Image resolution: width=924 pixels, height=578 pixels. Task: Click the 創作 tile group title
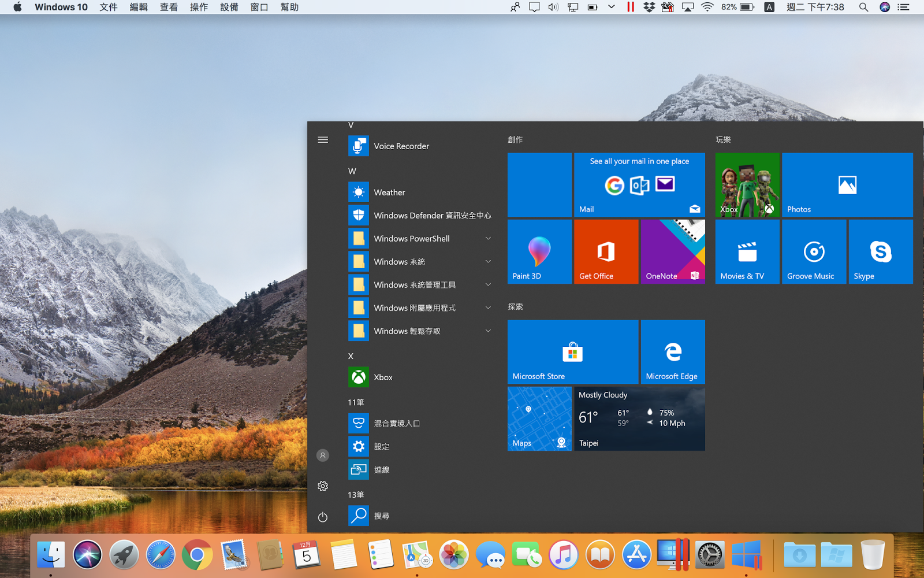click(515, 140)
